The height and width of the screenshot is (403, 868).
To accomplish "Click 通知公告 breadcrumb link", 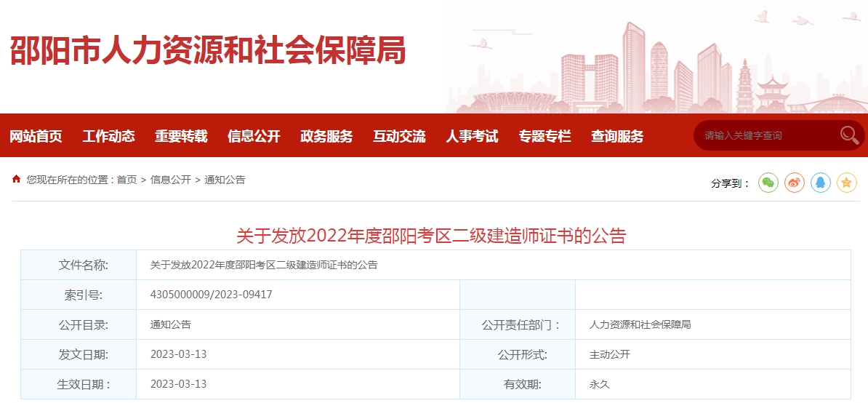I will [x=225, y=180].
